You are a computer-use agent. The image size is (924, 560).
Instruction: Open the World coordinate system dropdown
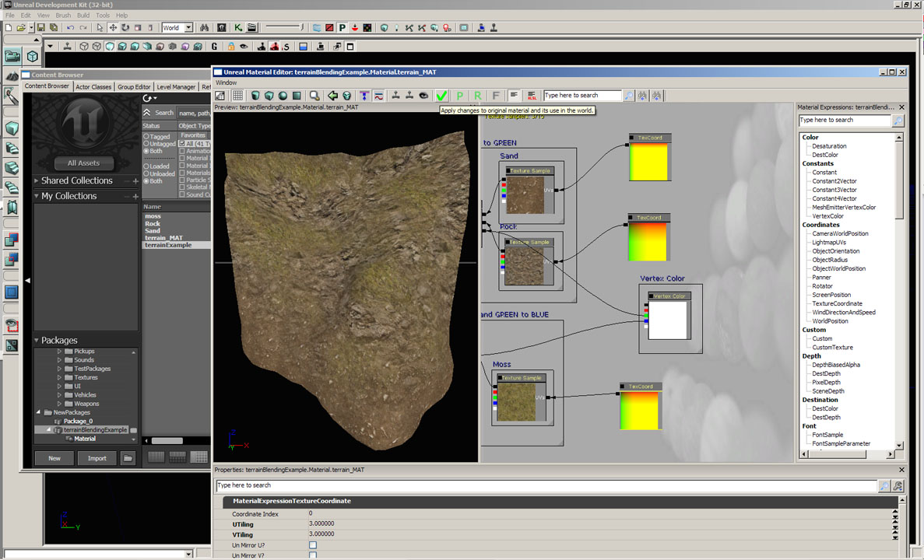click(188, 28)
